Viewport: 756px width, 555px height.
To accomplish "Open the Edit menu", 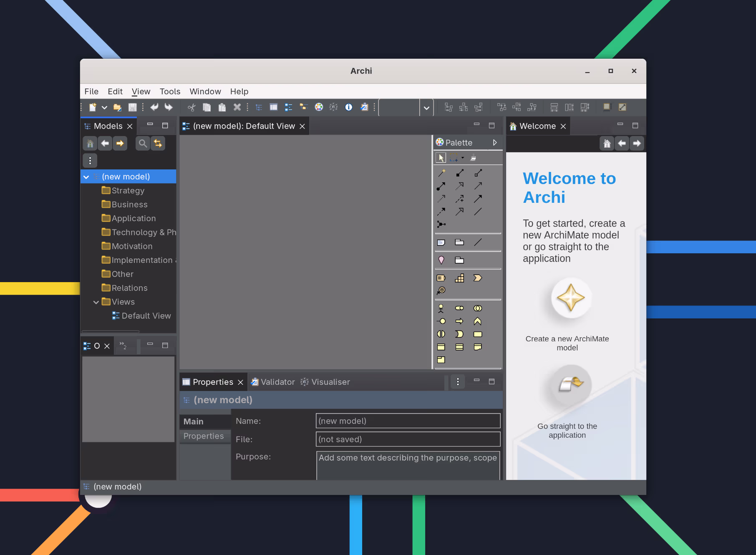I will point(115,91).
